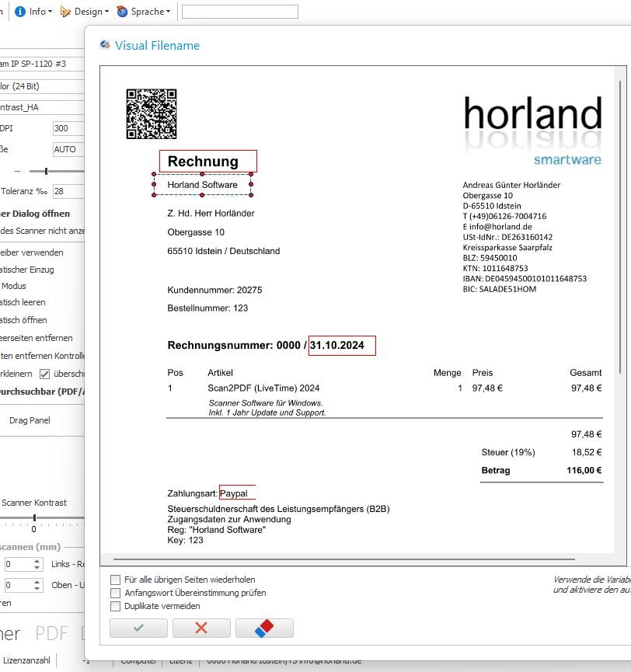Click the empty toolbar text field
This screenshot has height=672, width=631.
239,12
